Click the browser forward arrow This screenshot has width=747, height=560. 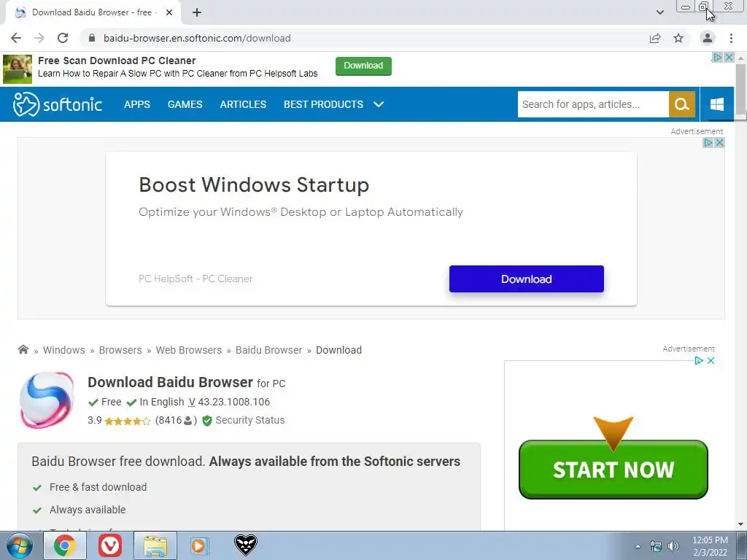pyautogui.click(x=39, y=38)
